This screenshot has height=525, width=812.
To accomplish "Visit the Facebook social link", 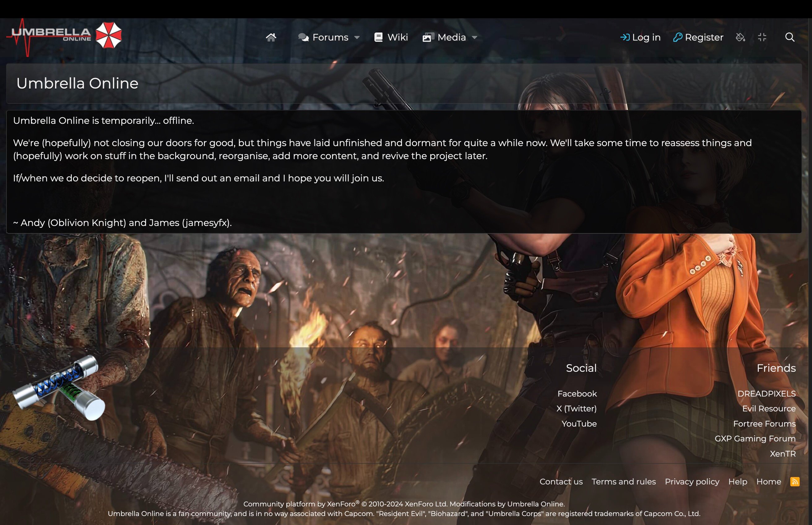I will tap(577, 394).
